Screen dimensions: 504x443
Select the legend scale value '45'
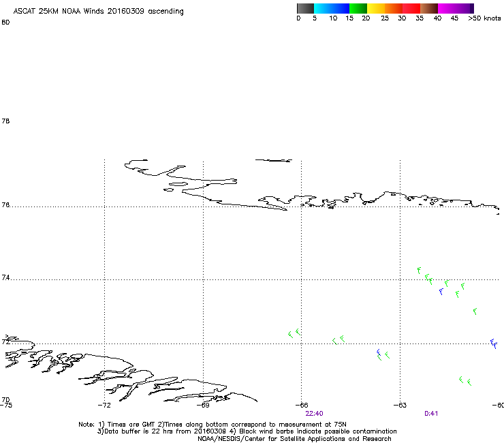pos(454,18)
